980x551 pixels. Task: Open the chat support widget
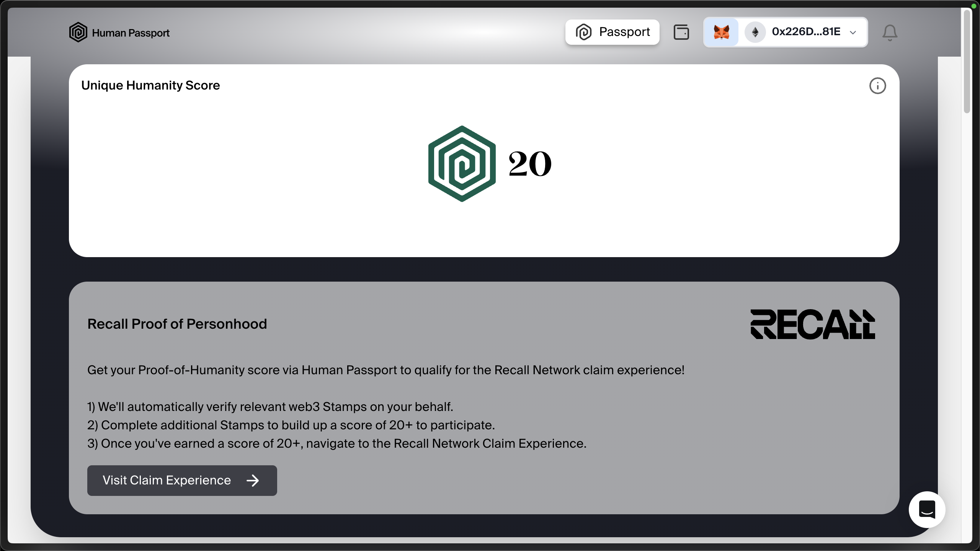(927, 509)
